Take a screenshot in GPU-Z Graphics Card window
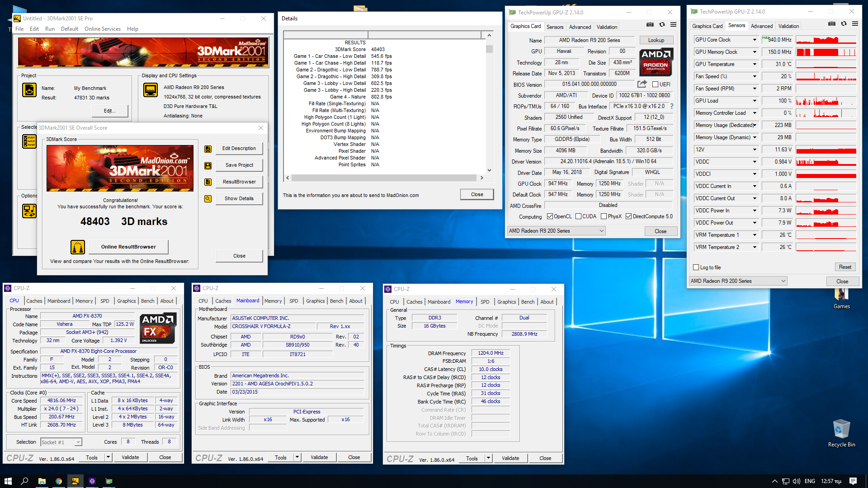The image size is (868, 488). [x=650, y=24]
